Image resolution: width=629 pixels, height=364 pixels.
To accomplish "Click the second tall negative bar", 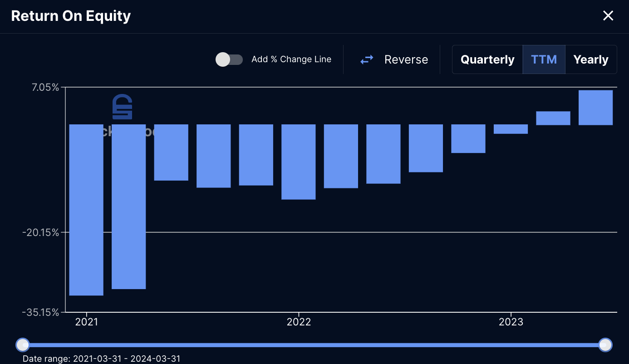I will pos(128,207).
